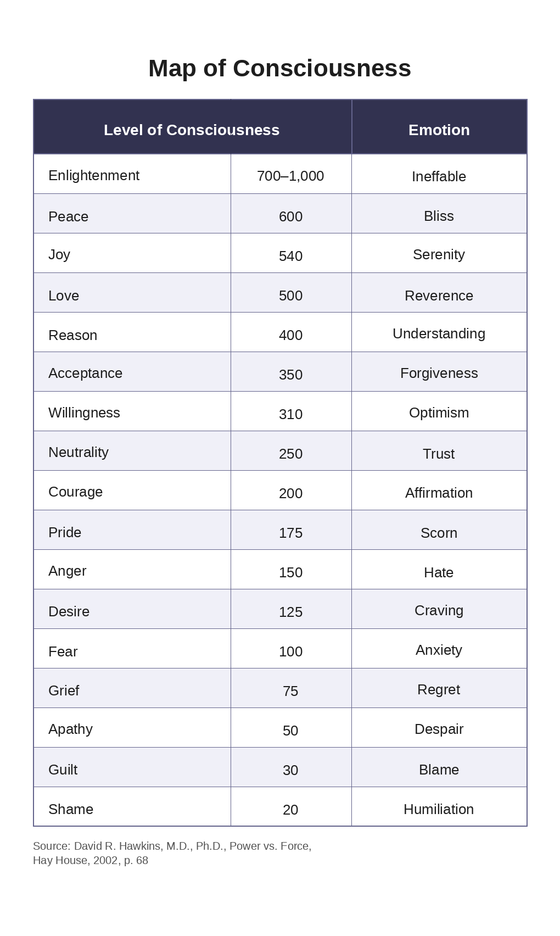Click the Humiliation emotion cell
Screen dimensions: 560x936
point(439,810)
